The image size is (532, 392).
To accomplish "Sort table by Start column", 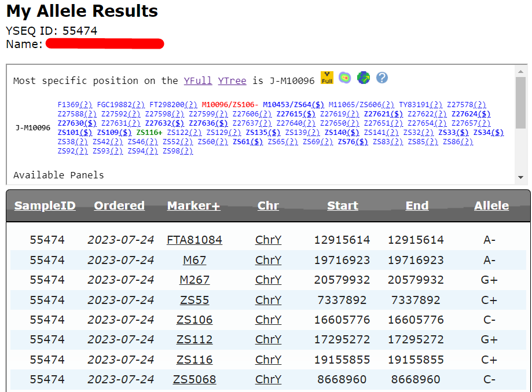I will 342,206.
